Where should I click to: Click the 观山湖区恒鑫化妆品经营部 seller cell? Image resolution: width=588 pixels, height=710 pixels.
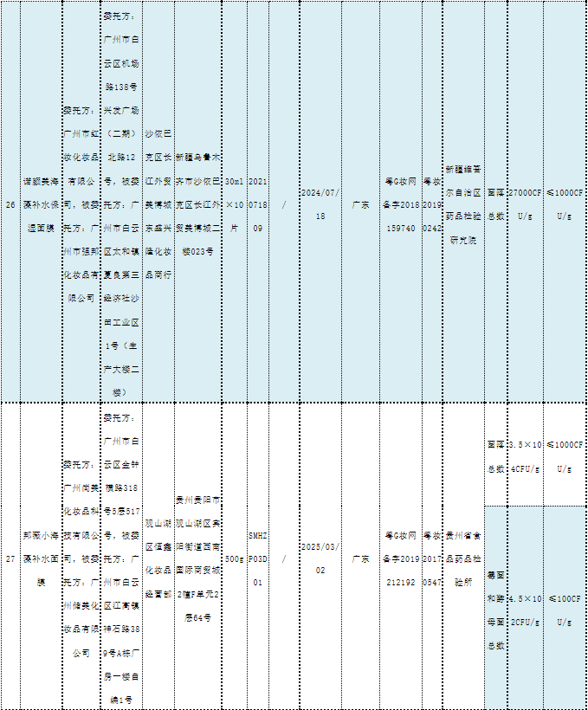(x=158, y=559)
